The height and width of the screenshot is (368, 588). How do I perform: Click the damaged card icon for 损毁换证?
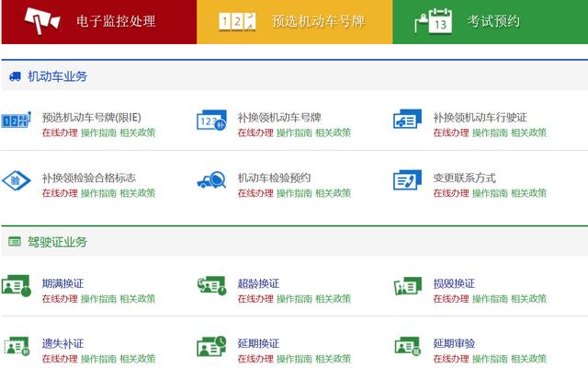408,286
